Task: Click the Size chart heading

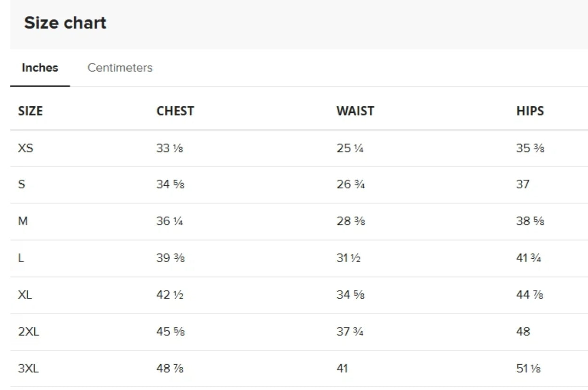Action: [65, 23]
